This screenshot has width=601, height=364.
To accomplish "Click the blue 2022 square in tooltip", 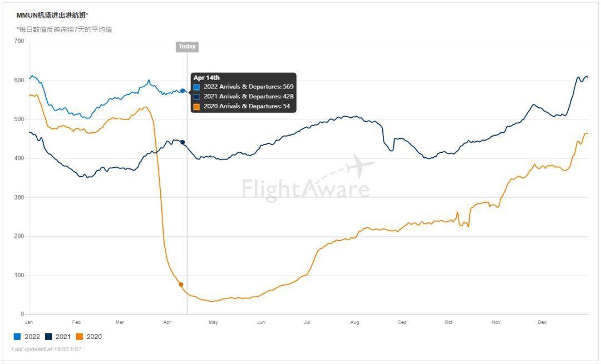I will (x=197, y=87).
